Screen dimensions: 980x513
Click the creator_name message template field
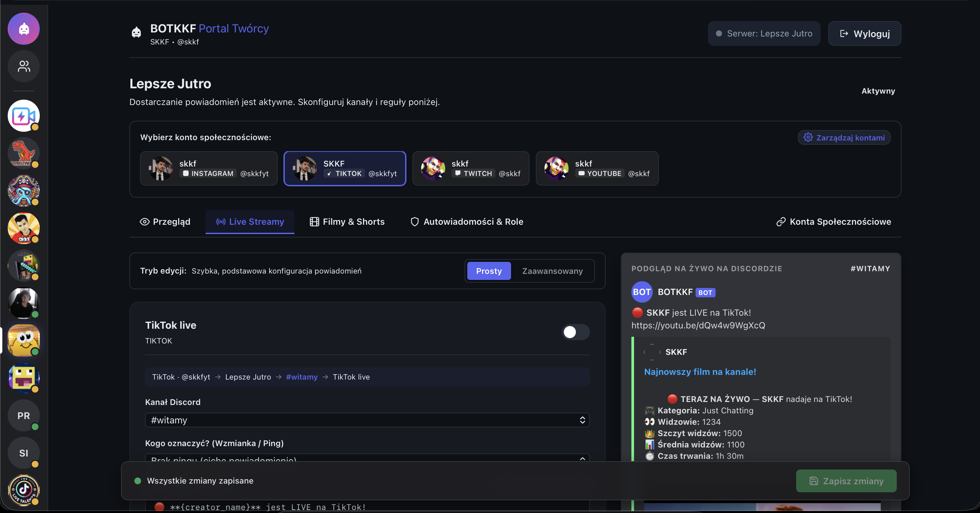(367, 506)
